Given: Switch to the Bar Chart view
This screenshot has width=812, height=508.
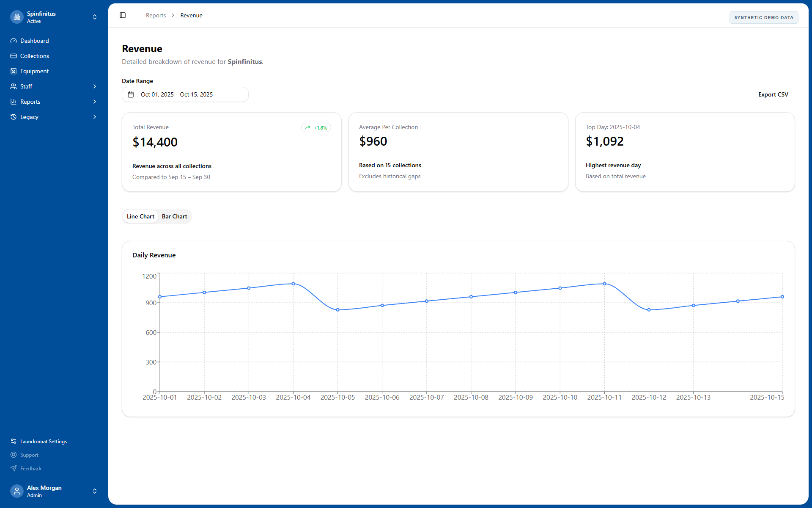Looking at the screenshot, I should 174,216.
